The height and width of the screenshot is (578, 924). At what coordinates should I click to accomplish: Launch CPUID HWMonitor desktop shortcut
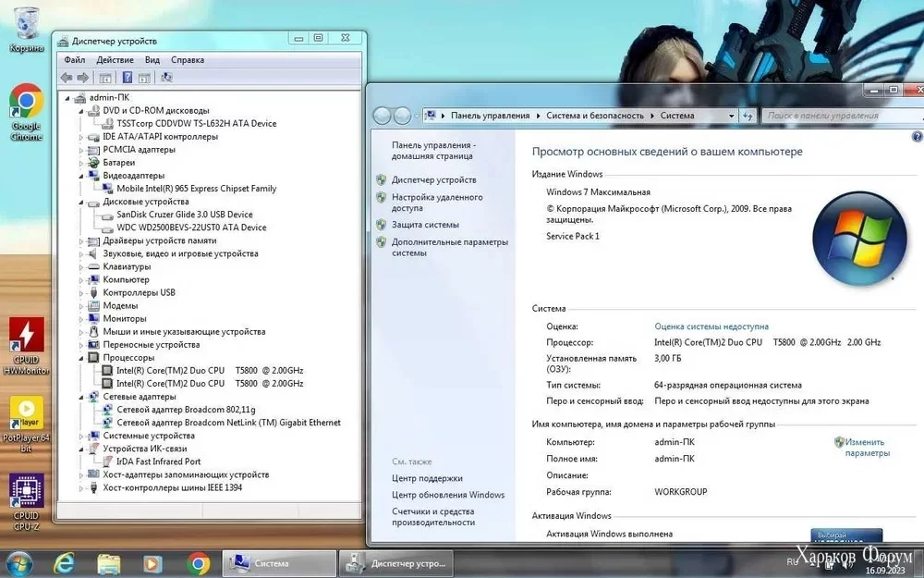(x=26, y=346)
